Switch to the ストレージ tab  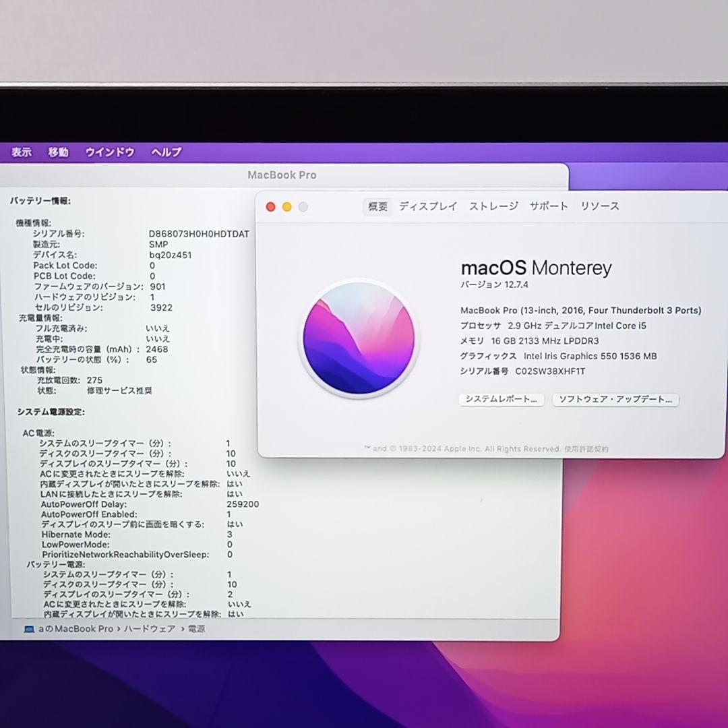click(493, 206)
